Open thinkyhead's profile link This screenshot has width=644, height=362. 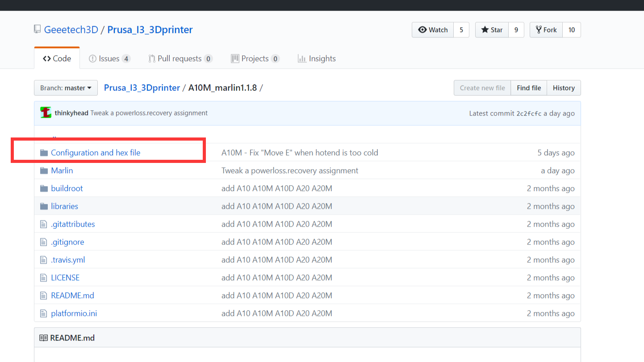point(71,113)
